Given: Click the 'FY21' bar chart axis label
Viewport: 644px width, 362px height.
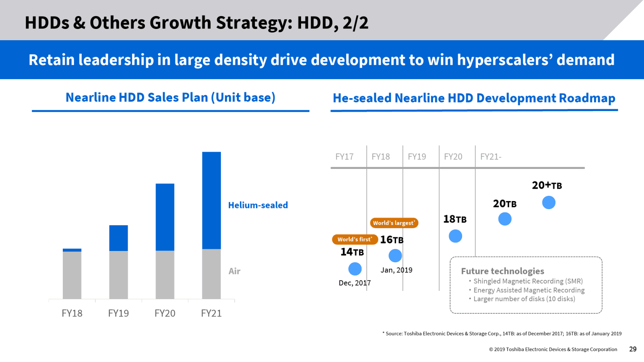Looking at the screenshot, I should pyautogui.click(x=211, y=313).
